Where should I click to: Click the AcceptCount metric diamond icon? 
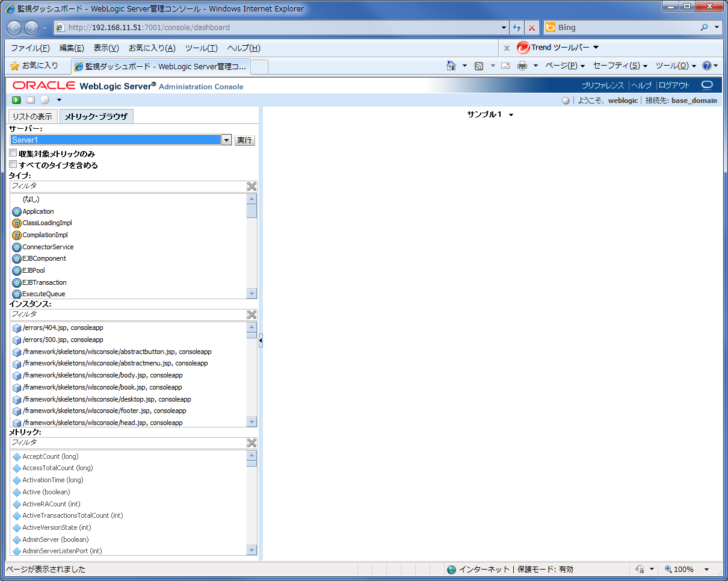click(x=17, y=457)
